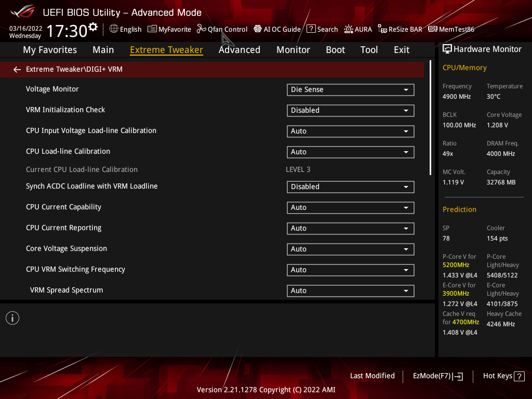Click the 5200MHz prediction value
This screenshot has height=399, width=532.
click(x=456, y=265)
